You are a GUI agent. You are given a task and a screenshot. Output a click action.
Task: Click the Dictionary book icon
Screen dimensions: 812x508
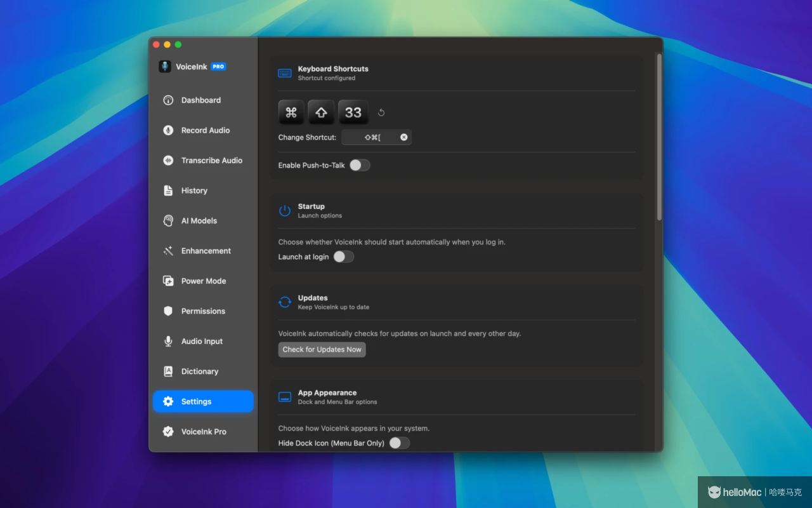pos(168,371)
